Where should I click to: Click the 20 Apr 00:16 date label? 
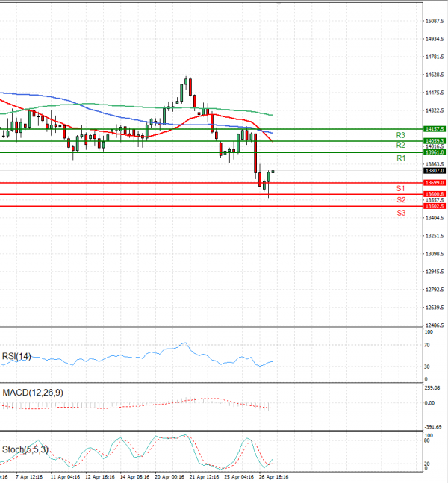click(169, 477)
